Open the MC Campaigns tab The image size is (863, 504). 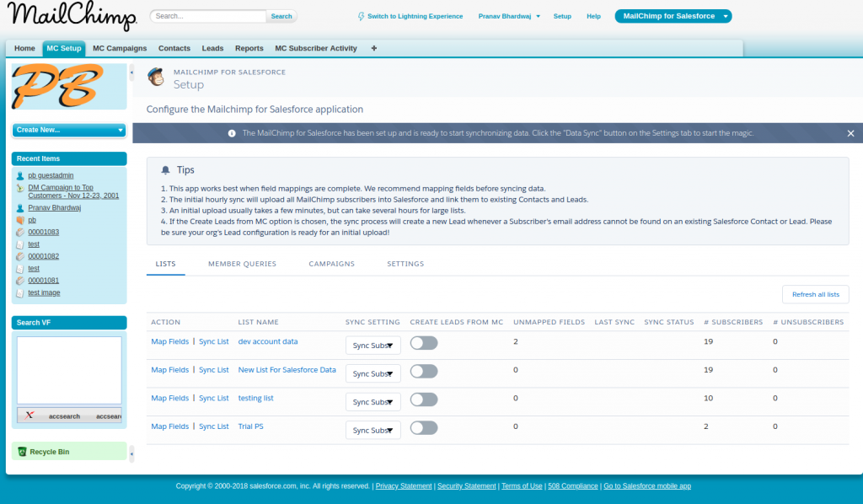120,48
